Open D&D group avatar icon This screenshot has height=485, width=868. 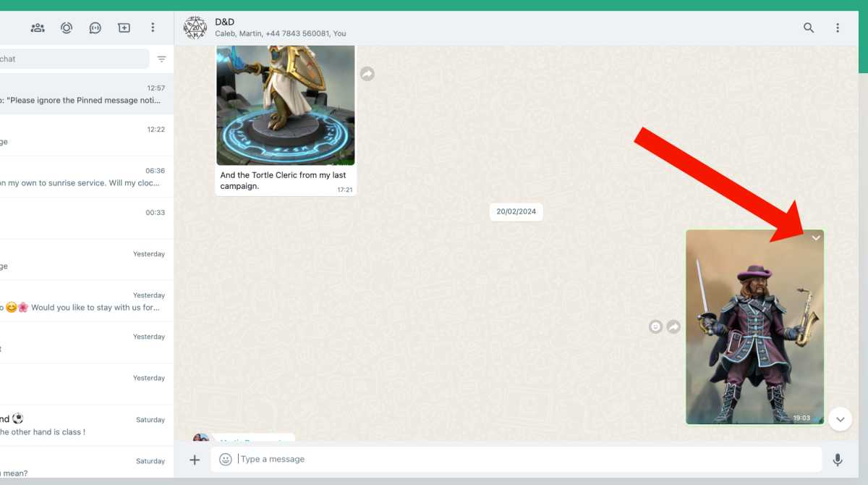[x=195, y=28]
